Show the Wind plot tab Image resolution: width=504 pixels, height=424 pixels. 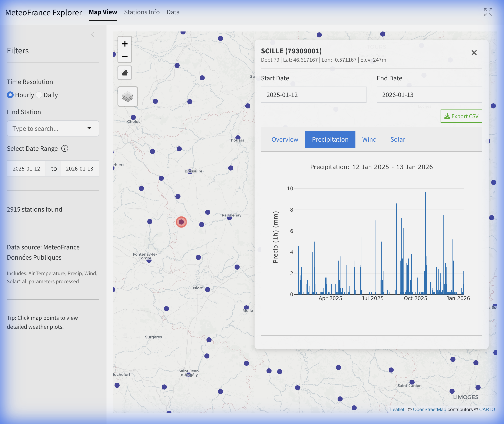(x=369, y=139)
